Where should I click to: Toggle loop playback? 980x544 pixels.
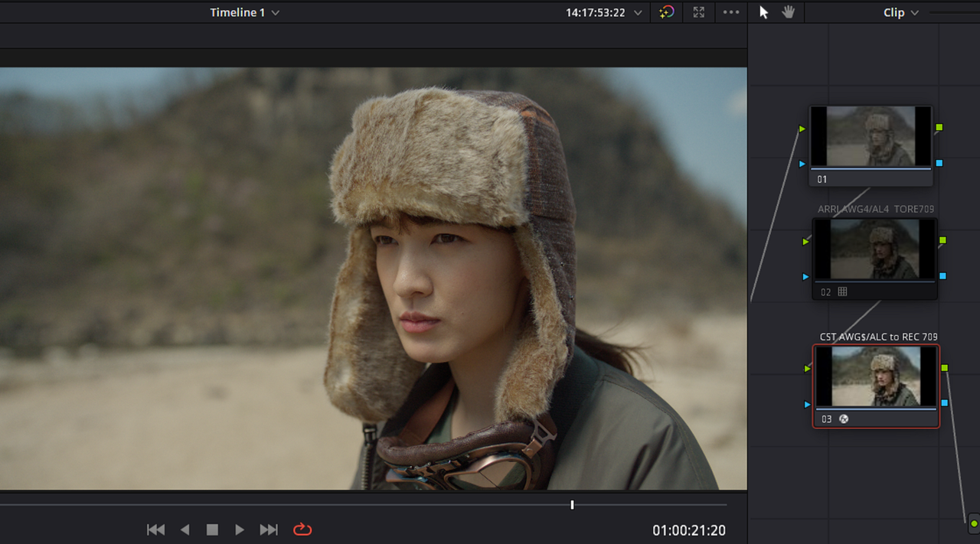click(302, 529)
